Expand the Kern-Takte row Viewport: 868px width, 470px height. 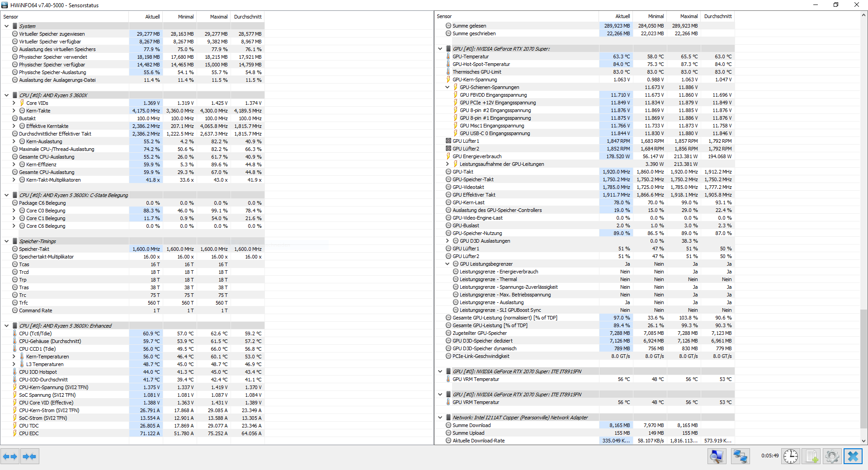[14, 111]
